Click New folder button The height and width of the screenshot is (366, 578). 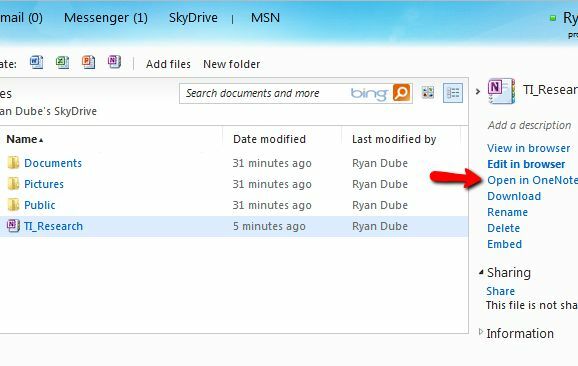(x=231, y=64)
